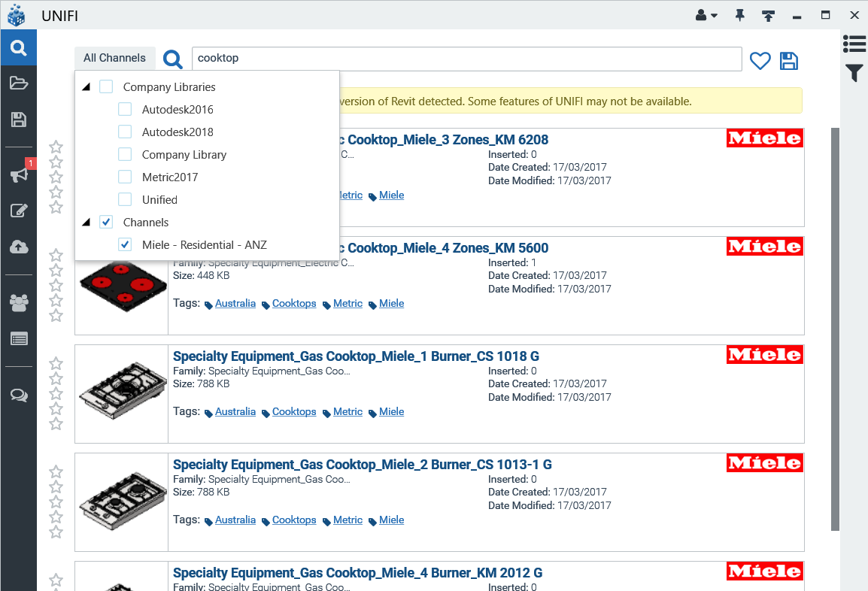The image size is (868, 591).
Task: Click Miele logo on the 1 Burner_CS 1018 G result
Action: [x=764, y=355]
